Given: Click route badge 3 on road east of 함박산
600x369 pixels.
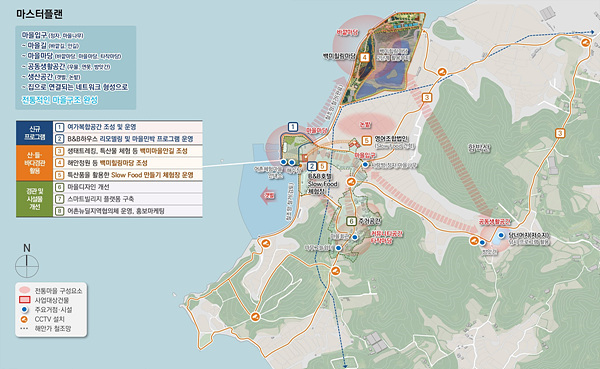Looking at the screenshot, I should click(x=560, y=133).
